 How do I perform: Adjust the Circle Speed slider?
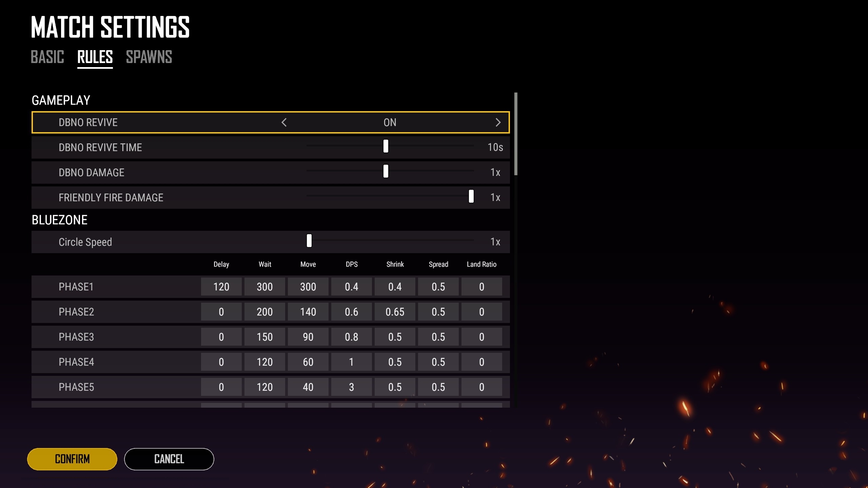tap(310, 242)
